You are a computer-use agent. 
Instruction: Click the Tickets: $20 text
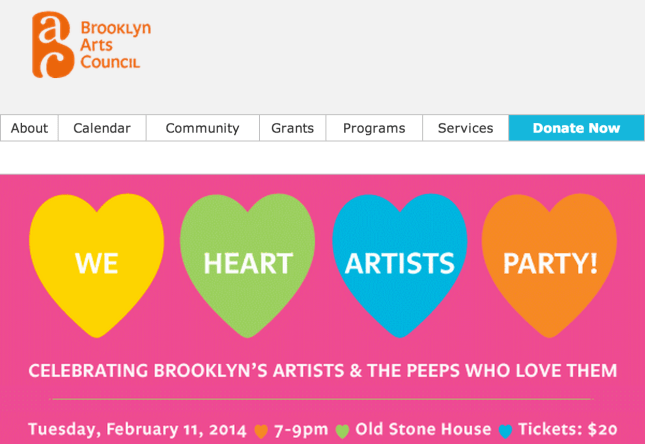point(567,430)
